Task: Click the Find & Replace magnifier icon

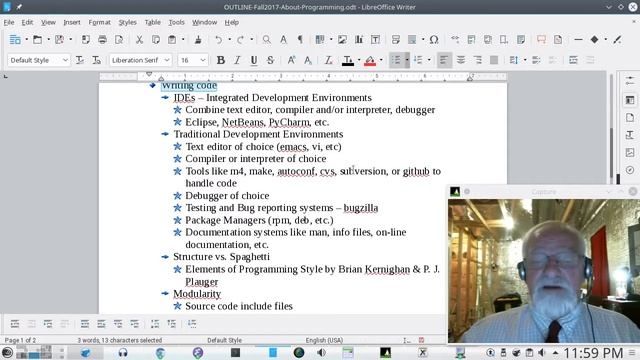Action: (x=267, y=40)
